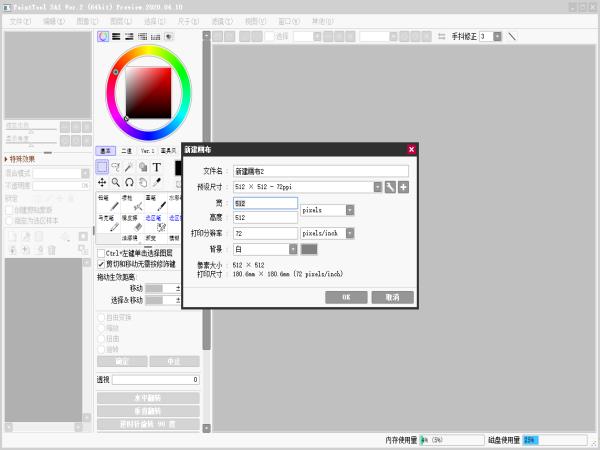600x450 pixels.
Task: Click 取消 to cancel new canvas
Action: [x=391, y=297]
